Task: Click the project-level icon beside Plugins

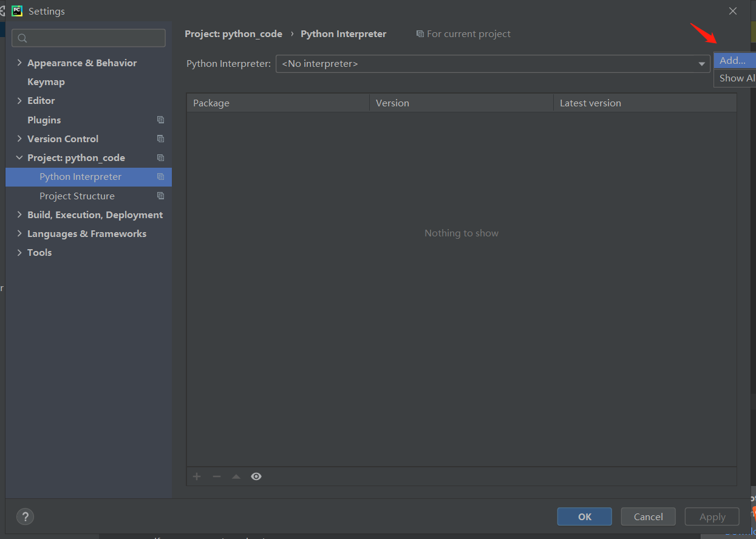Action: (x=160, y=120)
